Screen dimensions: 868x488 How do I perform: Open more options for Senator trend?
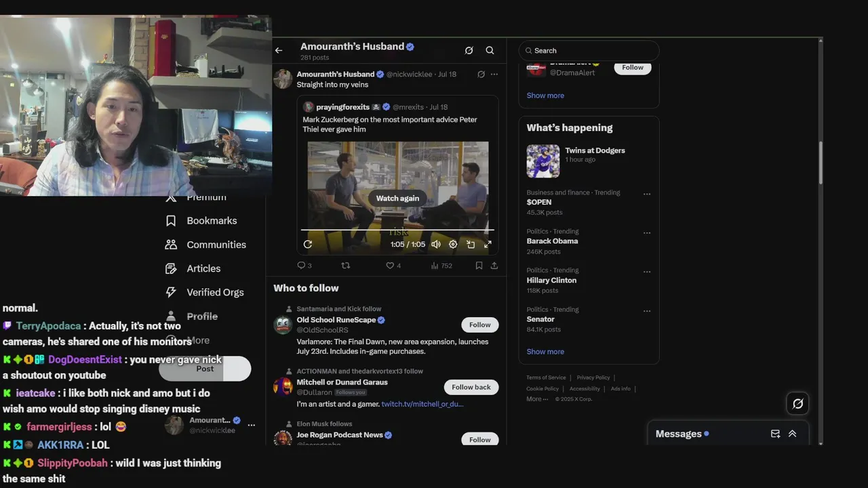point(647,311)
